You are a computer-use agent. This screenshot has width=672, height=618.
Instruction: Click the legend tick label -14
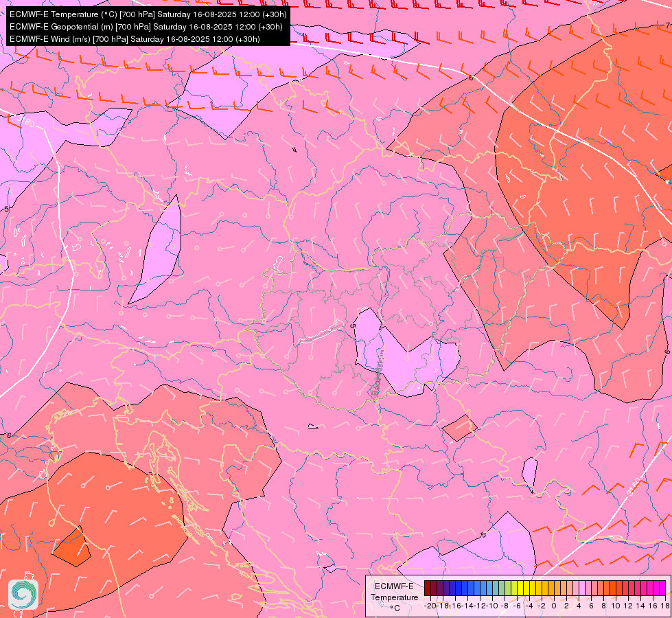click(x=467, y=606)
